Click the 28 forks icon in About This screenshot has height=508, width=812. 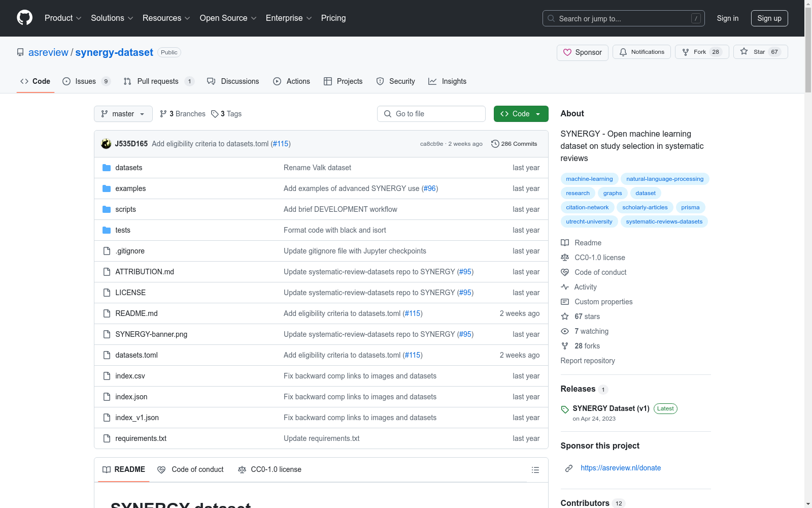point(565,346)
